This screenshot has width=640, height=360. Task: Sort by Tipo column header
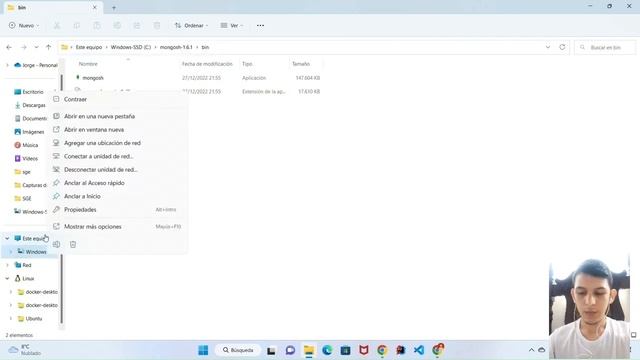coord(247,64)
